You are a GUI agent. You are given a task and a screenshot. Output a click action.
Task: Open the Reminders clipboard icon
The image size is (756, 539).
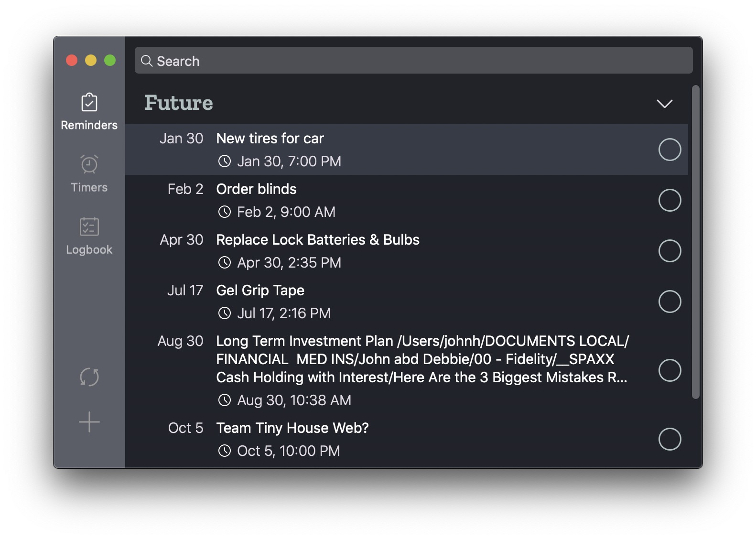(89, 103)
